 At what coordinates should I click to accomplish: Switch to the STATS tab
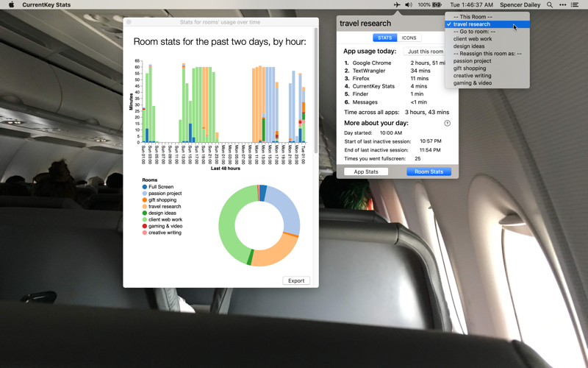pos(384,38)
